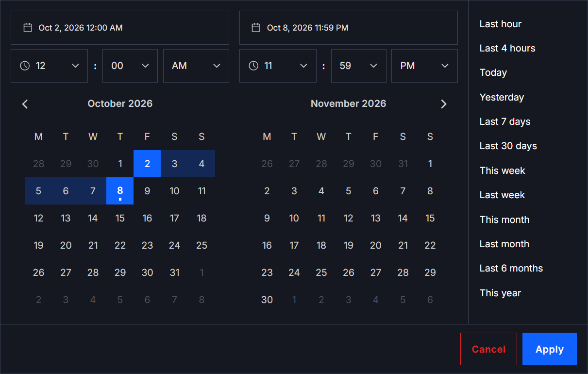Click the clock icon beside start hour 12
The width and height of the screenshot is (588, 374).
click(25, 66)
